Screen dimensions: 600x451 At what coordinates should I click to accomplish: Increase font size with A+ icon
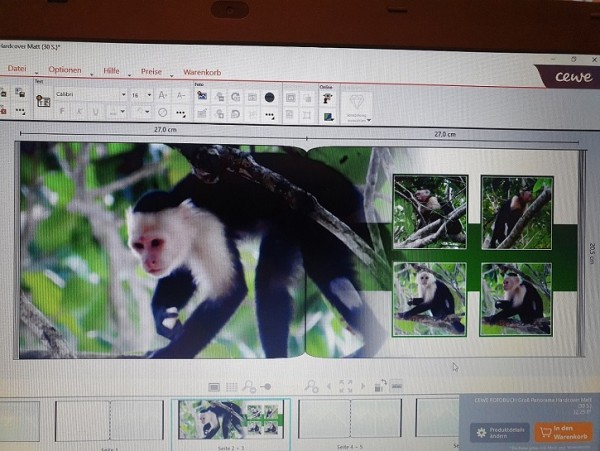tap(163, 95)
